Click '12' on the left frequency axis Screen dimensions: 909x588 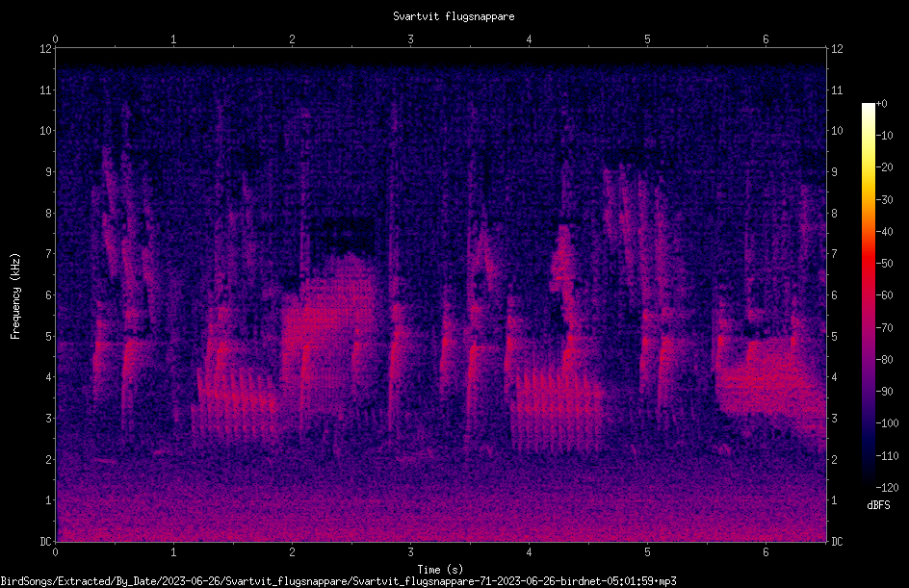click(45, 49)
